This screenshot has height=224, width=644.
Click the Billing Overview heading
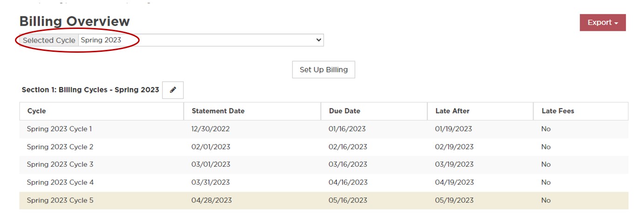tap(75, 21)
